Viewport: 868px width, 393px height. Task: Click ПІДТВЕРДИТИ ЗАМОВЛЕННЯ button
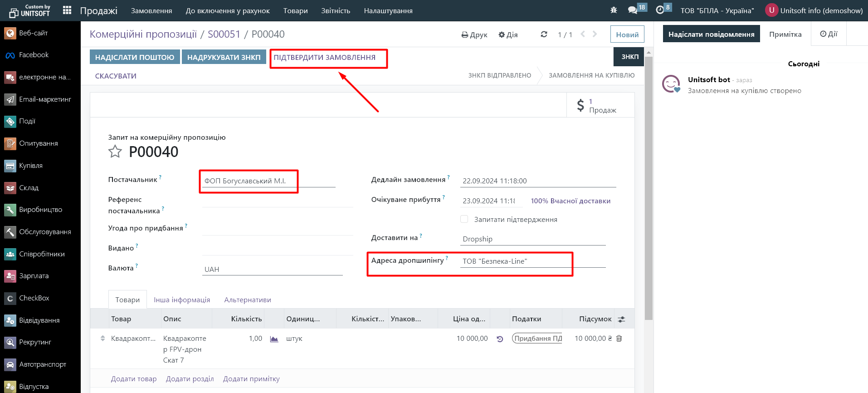pyautogui.click(x=324, y=58)
